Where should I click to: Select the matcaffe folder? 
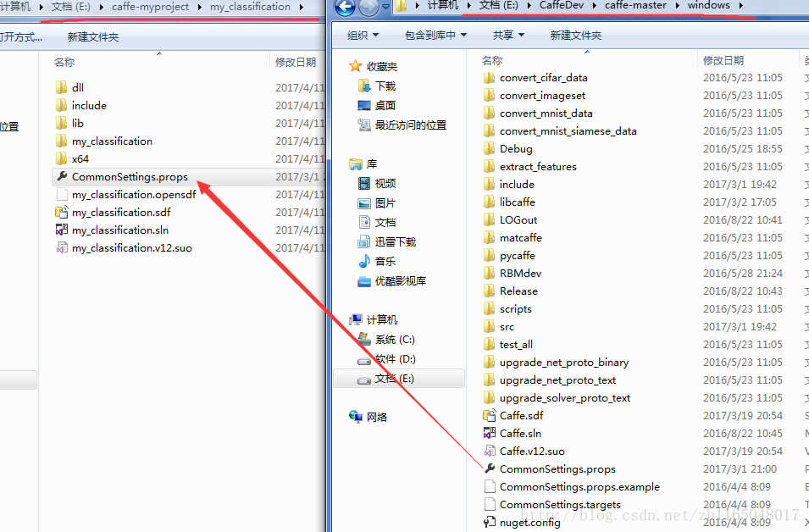coord(521,237)
